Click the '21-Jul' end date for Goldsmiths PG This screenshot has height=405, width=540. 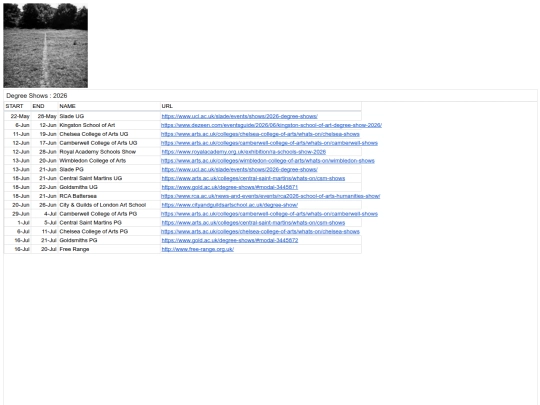[x=44, y=240]
